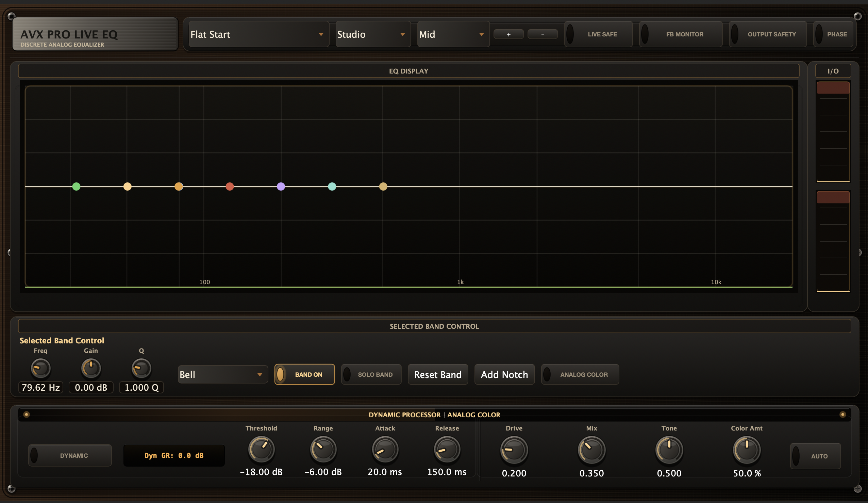Viewport: 868px width, 503px height.
Task: Enable the ANALOG COLOR toggle in band control
Action: point(580,374)
